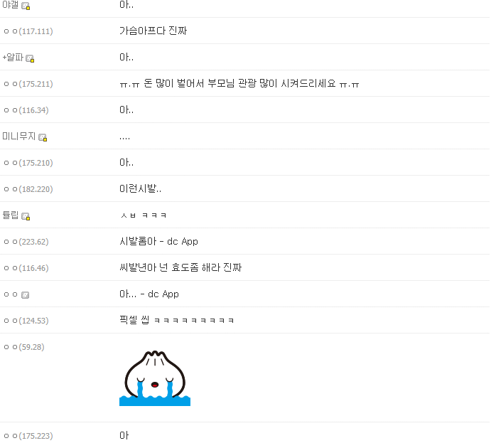Open the gallog icon next to 튤립
Image resolution: width=491 pixels, height=448 pixels.
point(26,216)
